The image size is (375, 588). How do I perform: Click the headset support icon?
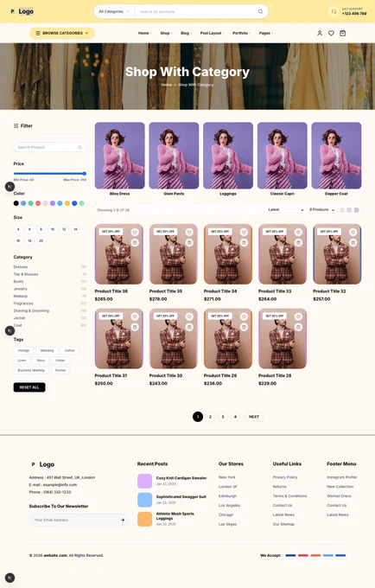click(334, 11)
